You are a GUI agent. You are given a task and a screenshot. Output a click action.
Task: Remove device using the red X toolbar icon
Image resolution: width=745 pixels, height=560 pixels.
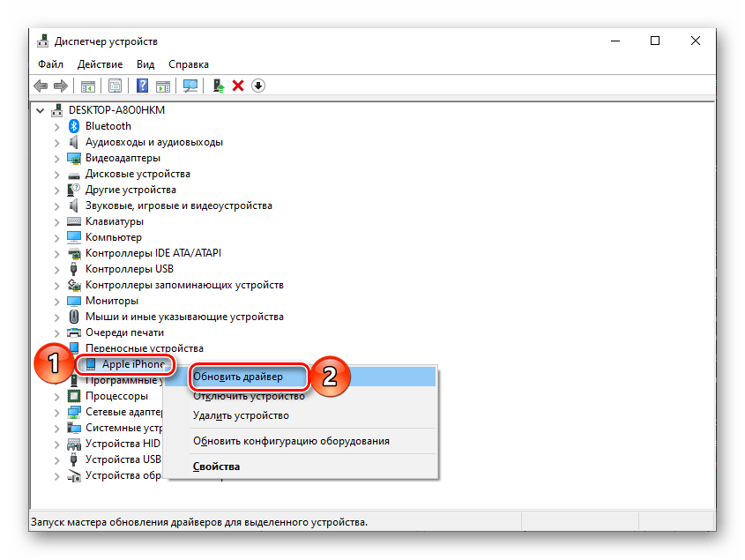click(x=238, y=86)
